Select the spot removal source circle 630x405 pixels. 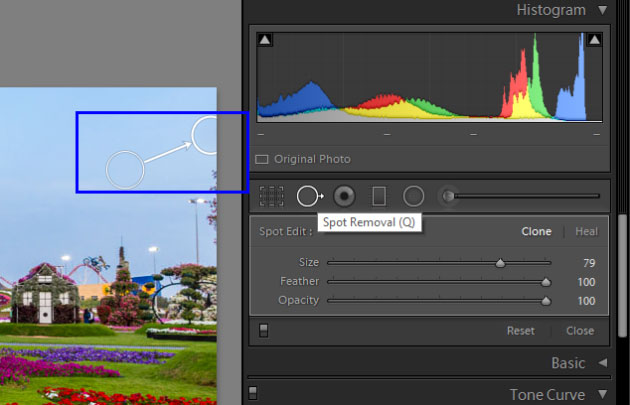point(125,170)
